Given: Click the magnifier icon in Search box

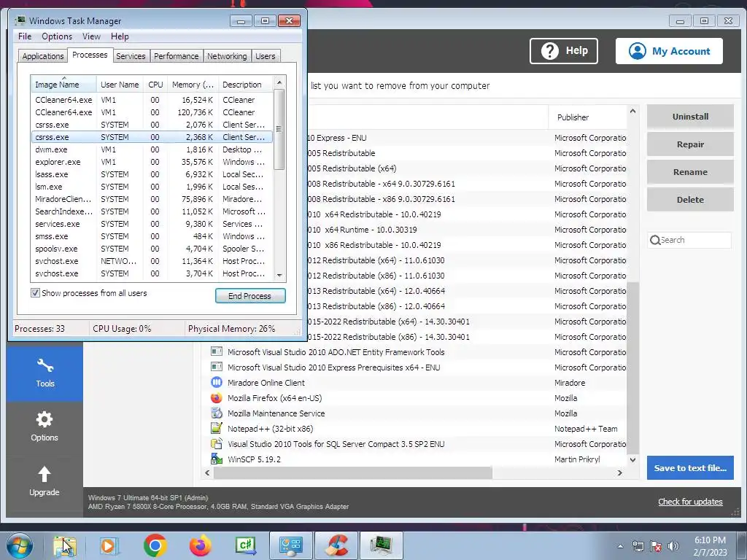Looking at the screenshot, I should (x=655, y=240).
